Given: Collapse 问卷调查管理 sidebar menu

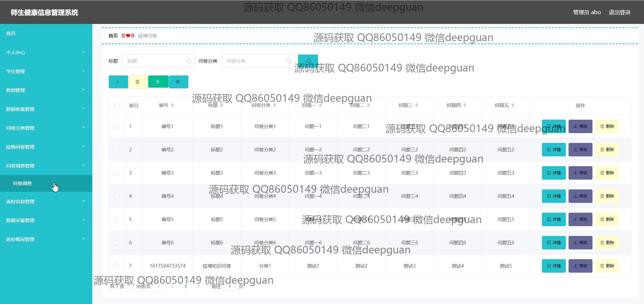Looking at the screenshot, I should (46, 165).
